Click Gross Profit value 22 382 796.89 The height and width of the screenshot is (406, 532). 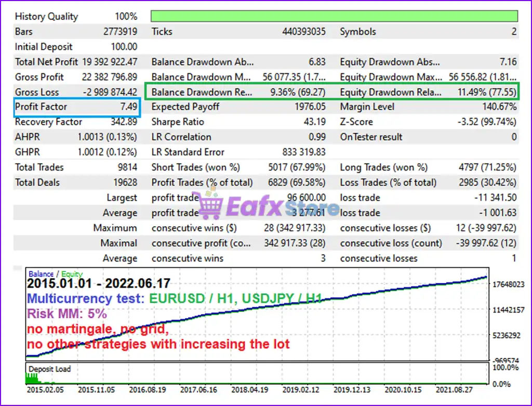coord(110,77)
